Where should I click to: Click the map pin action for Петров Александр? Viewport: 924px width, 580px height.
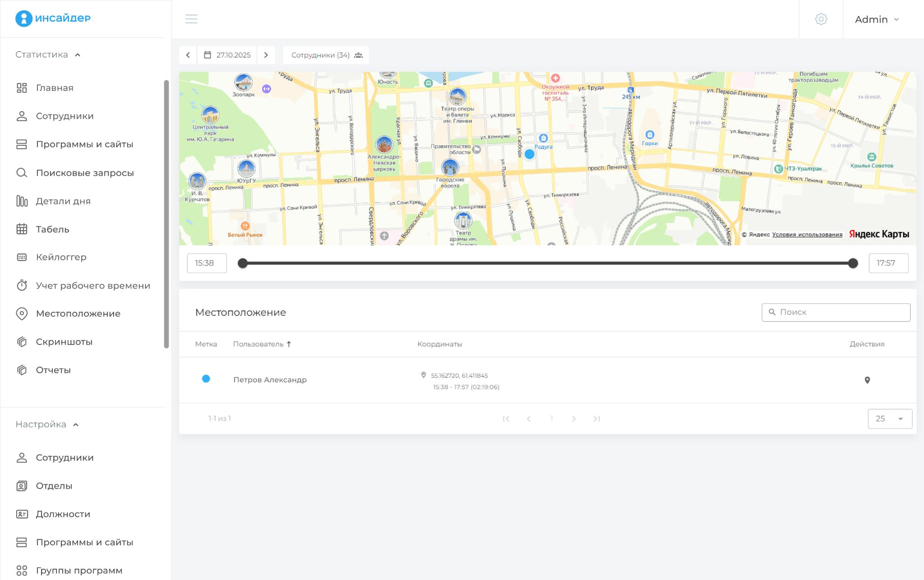tap(867, 380)
